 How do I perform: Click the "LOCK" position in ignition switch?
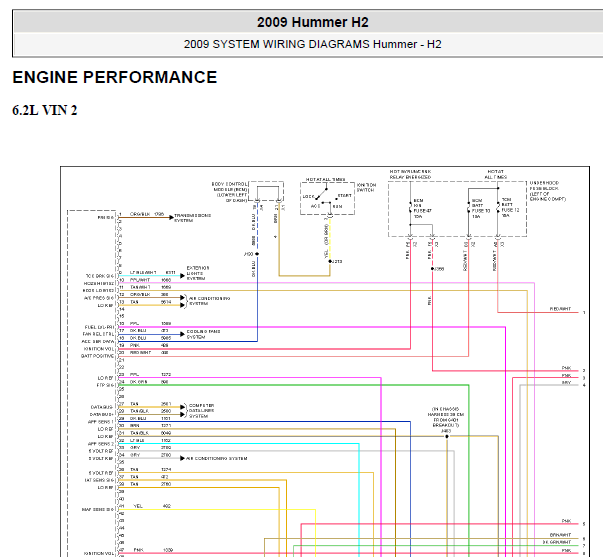(308, 197)
